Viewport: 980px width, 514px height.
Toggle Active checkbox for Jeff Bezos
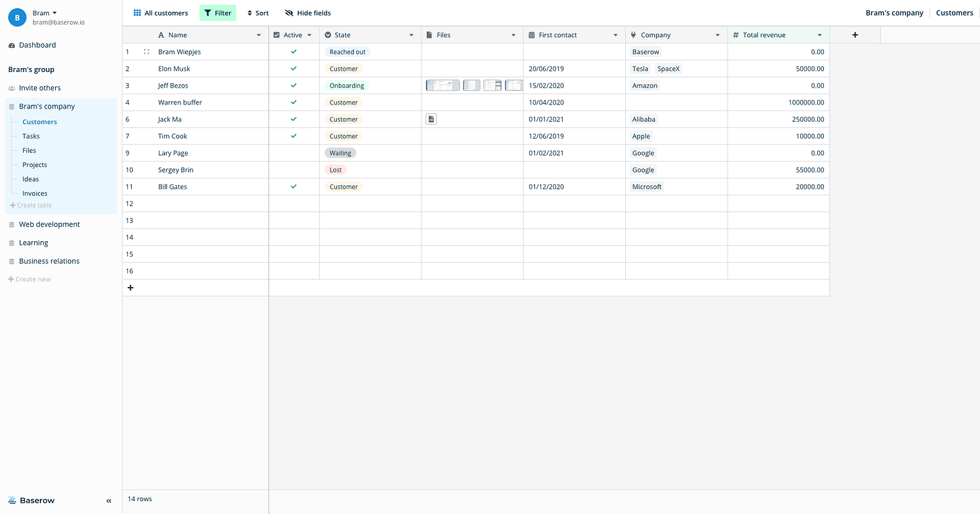(x=293, y=86)
